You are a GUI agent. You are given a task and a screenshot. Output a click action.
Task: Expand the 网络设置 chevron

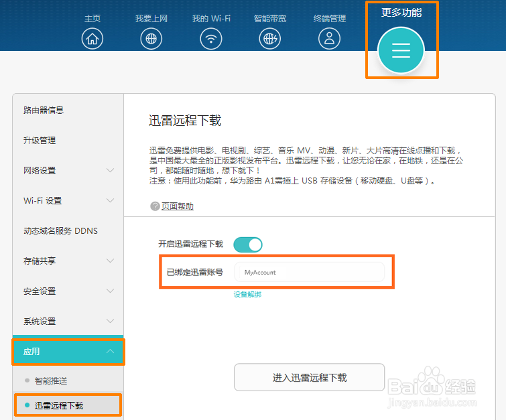point(111,170)
